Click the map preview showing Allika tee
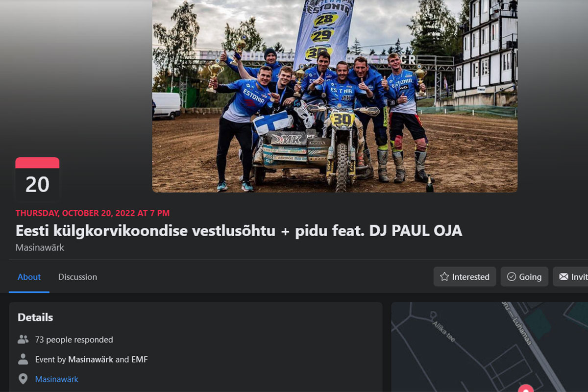This screenshot has width=588, height=392. click(490, 347)
